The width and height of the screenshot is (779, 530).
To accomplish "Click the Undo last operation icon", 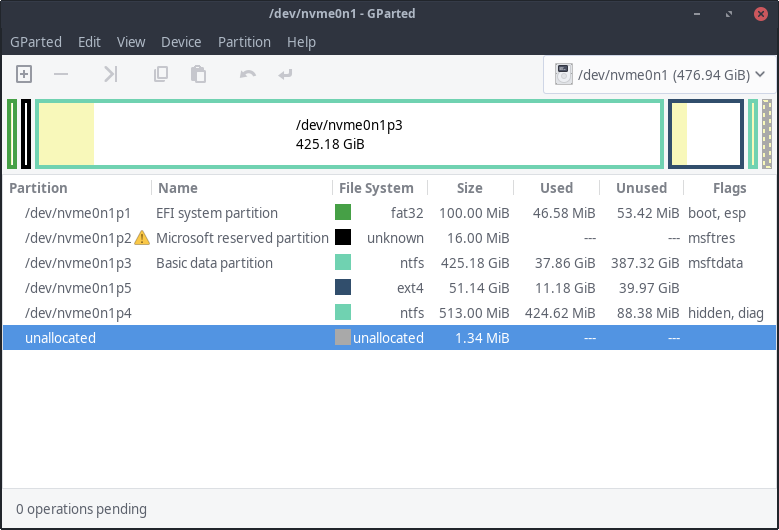I will [247, 75].
